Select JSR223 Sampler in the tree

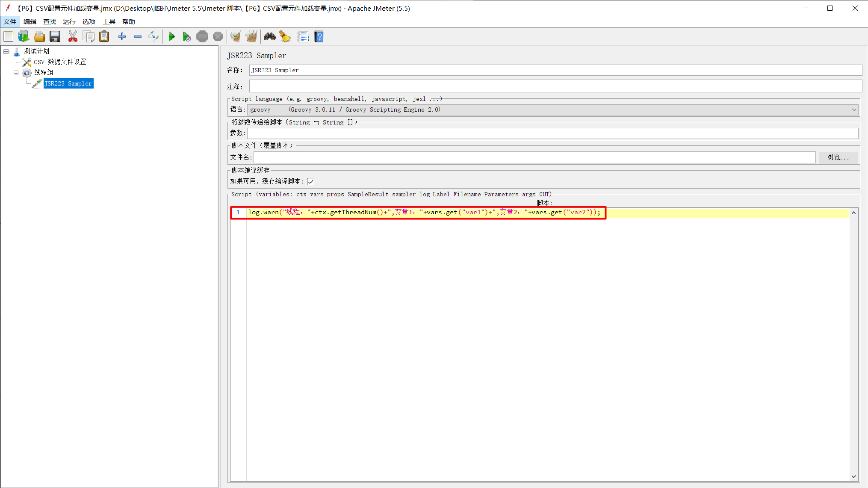coord(68,83)
